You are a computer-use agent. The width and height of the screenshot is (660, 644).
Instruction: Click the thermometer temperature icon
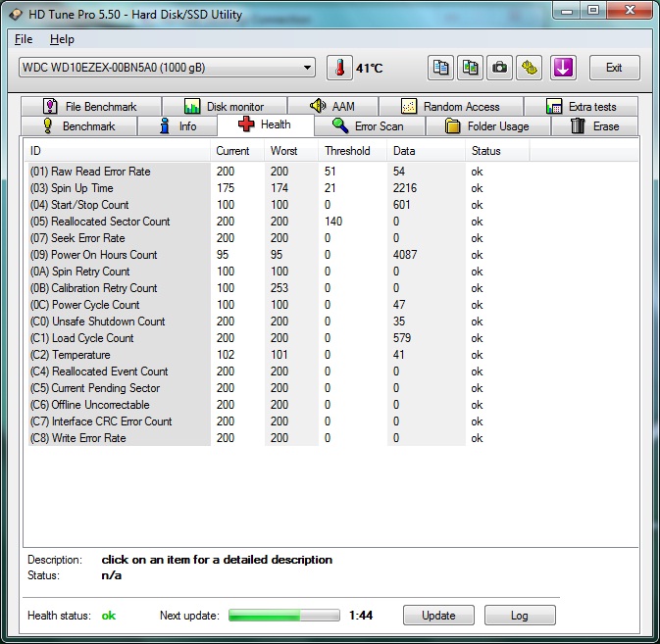[339, 68]
